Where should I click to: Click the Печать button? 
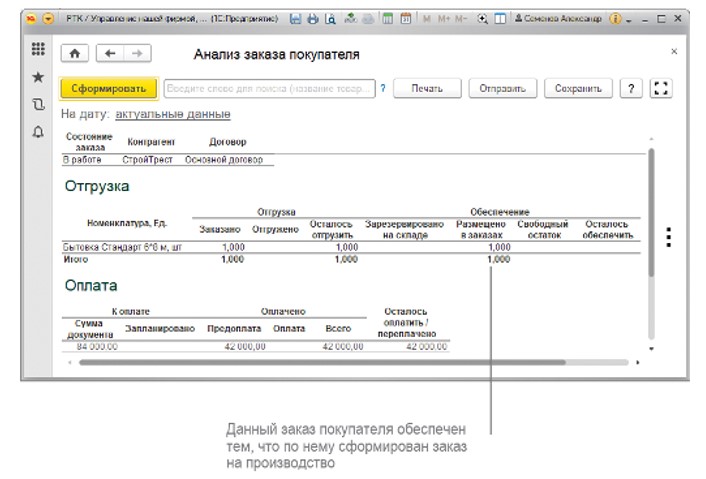pyautogui.click(x=426, y=88)
